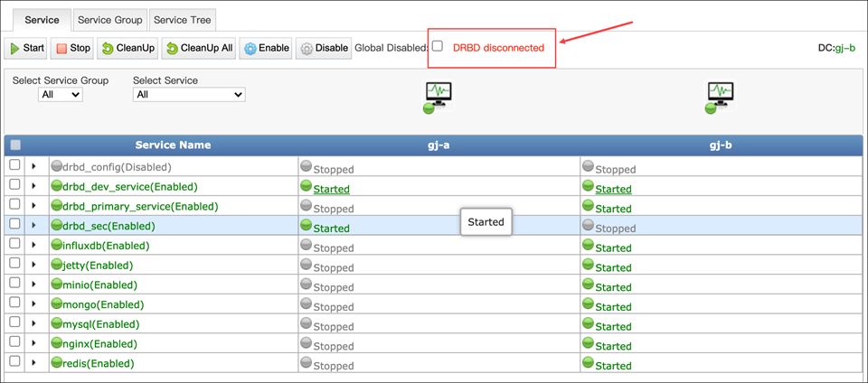Viewport: 868px width, 383px height.
Task: Tick the checkbox for mysql service row
Action: point(14,322)
